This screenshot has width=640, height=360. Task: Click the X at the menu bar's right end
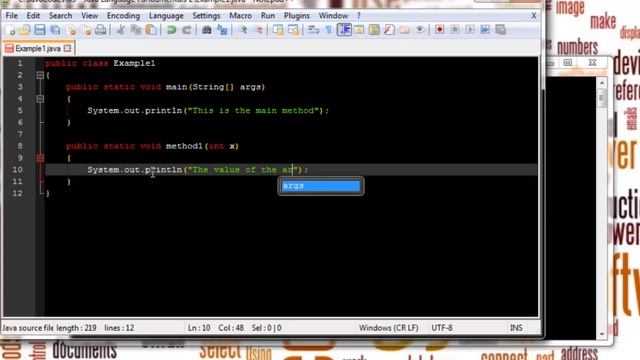533,16
